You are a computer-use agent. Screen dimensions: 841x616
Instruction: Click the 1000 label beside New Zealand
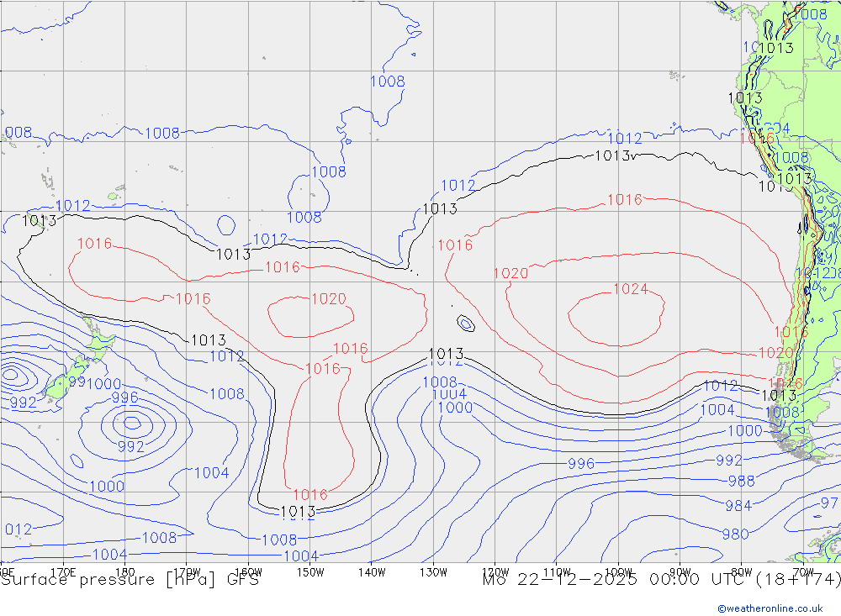[104, 384]
